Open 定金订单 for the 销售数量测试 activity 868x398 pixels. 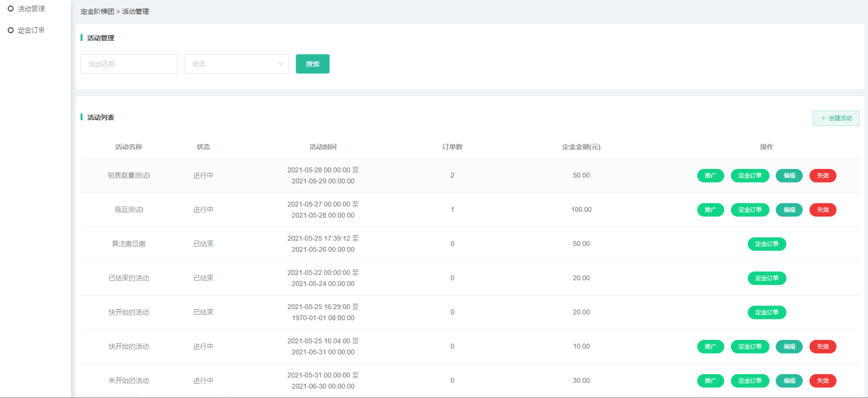[x=750, y=176]
